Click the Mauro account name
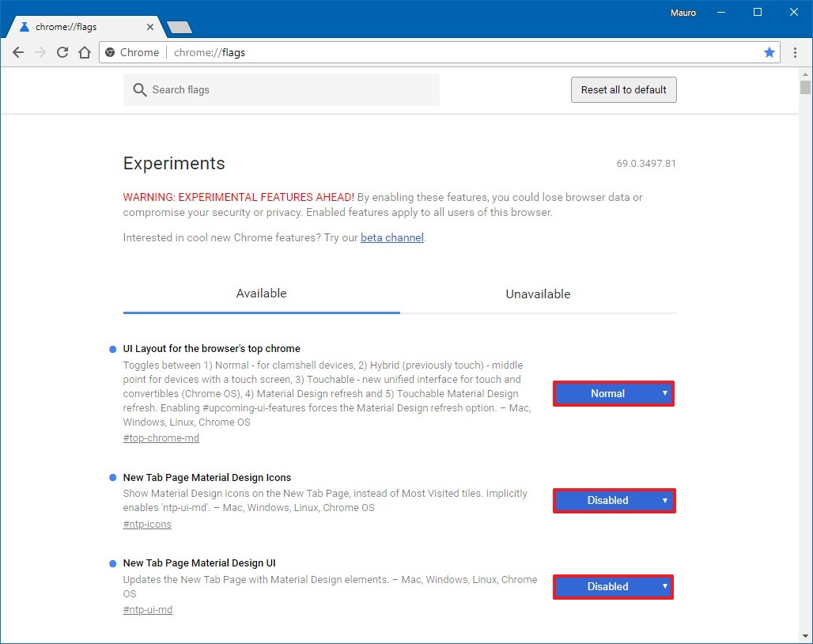The image size is (813, 644). [683, 12]
